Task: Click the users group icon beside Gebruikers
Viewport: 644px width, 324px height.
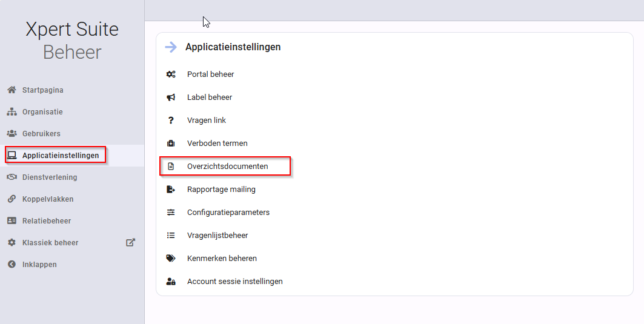Action: tap(12, 133)
